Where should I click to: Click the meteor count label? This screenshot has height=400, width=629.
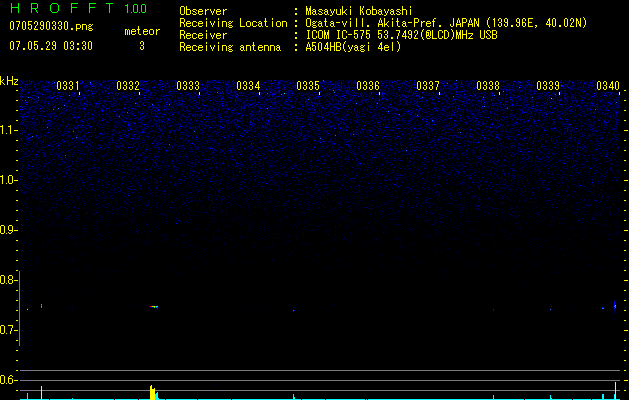click(x=142, y=31)
